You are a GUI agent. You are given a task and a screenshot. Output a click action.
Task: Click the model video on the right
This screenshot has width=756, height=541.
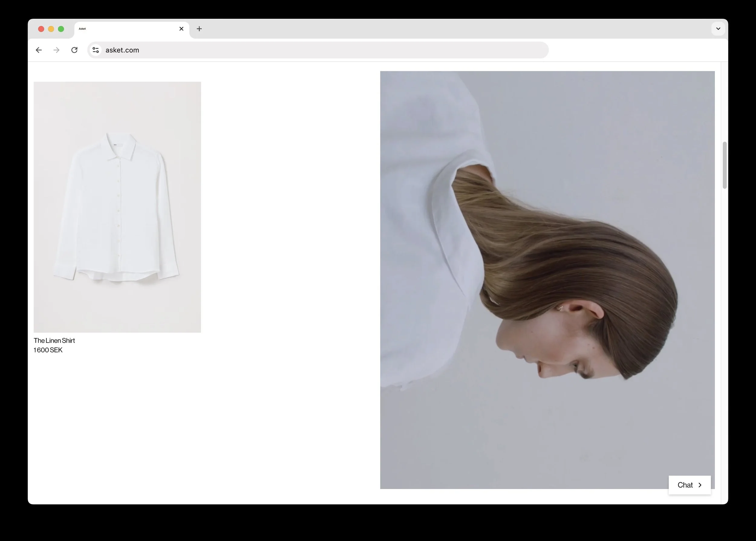pos(547,280)
